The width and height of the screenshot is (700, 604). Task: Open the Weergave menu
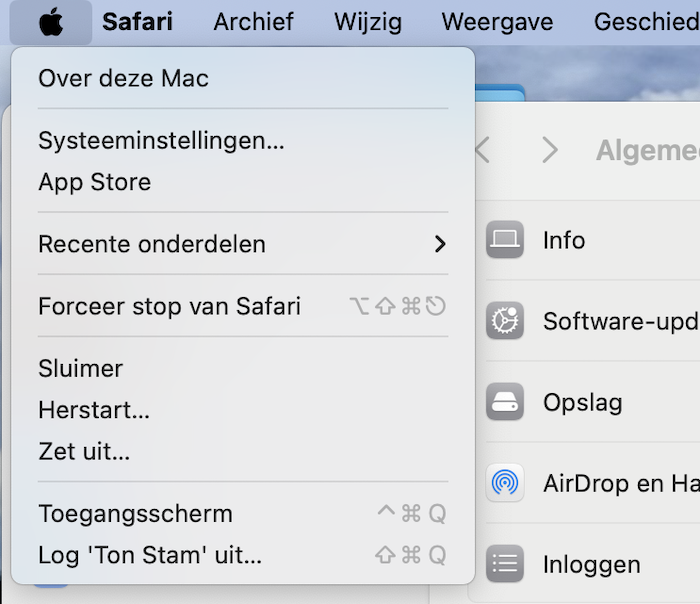pos(497,22)
